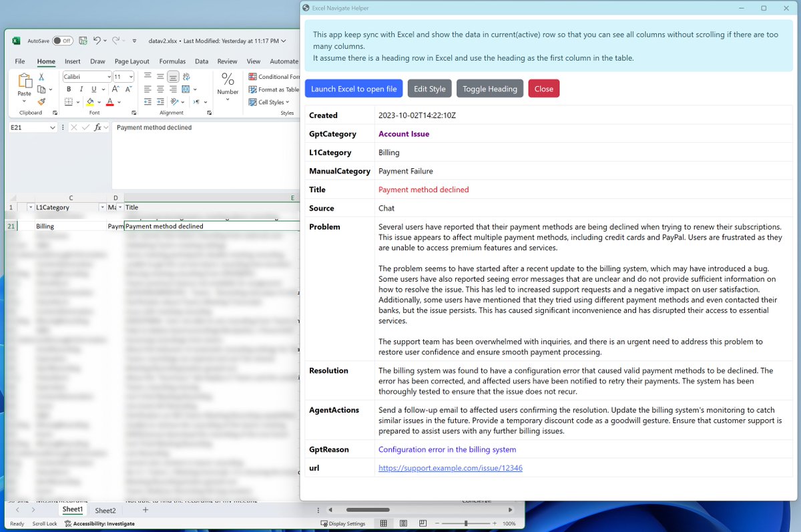Open Conditional Formatting in Styles group
This screenshot has height=532, width=801.
pyautogui.click(x=274, y=77)
